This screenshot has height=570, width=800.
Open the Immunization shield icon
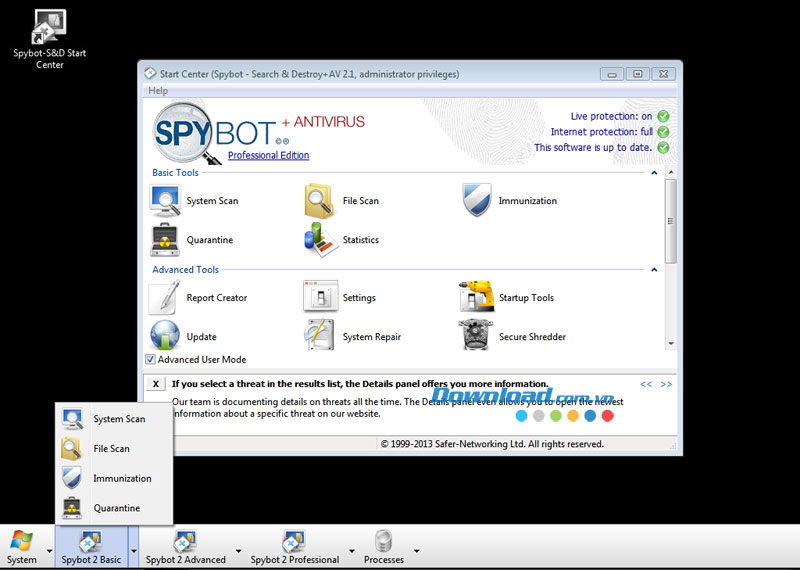(x=477, y=201)
